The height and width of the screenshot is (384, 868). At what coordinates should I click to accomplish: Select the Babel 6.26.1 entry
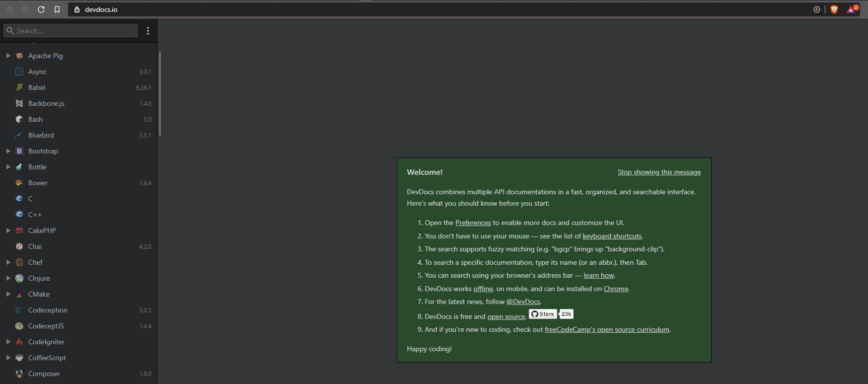(x=78, y=87)
